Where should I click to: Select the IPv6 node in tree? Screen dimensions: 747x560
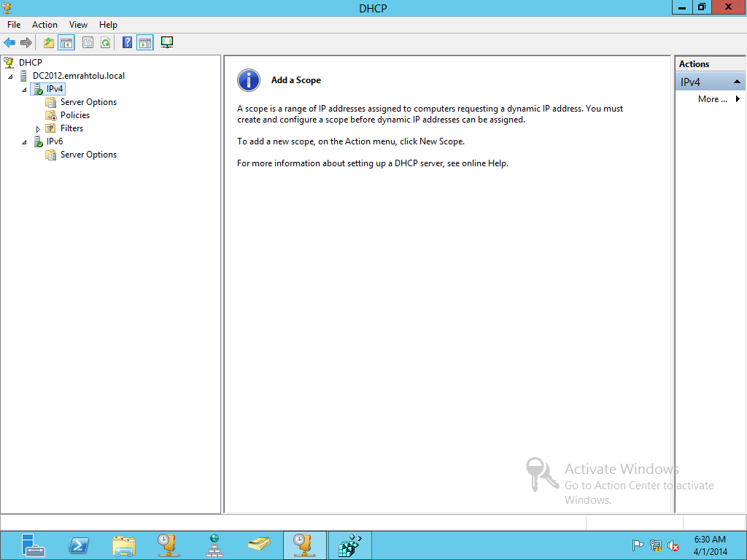pos(55,141)
